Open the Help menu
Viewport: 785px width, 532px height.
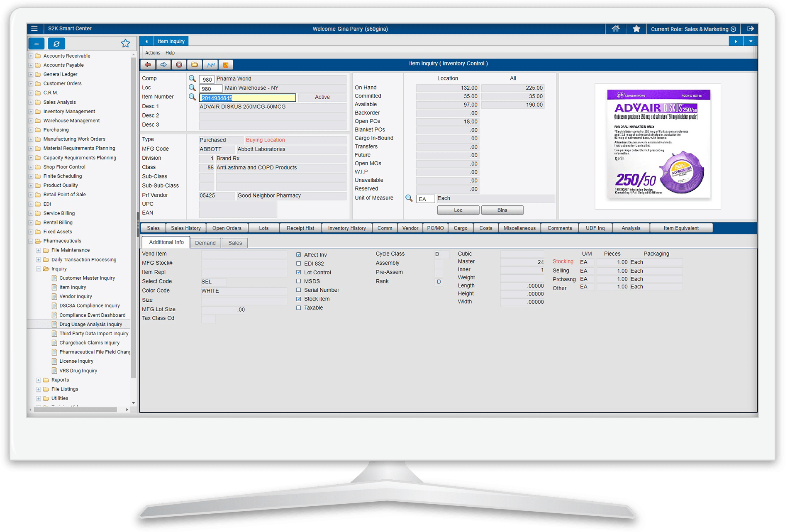(x=170, y=53)
